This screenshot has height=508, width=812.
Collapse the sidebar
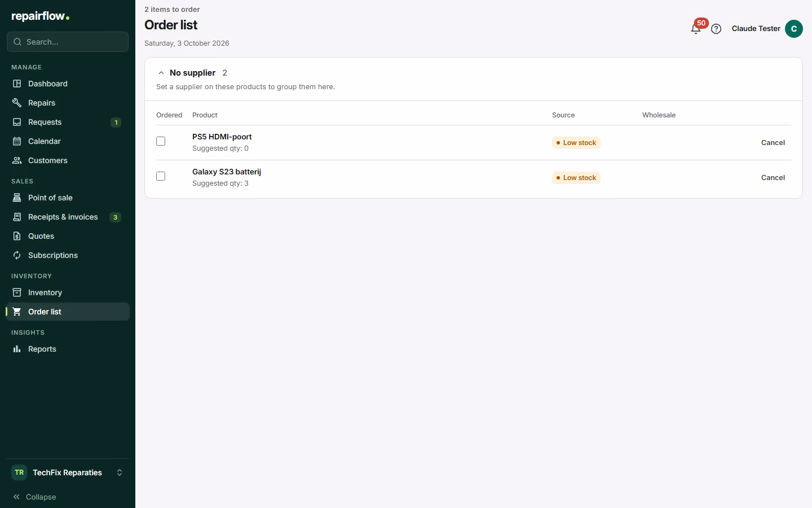click(x=34, y=497)
